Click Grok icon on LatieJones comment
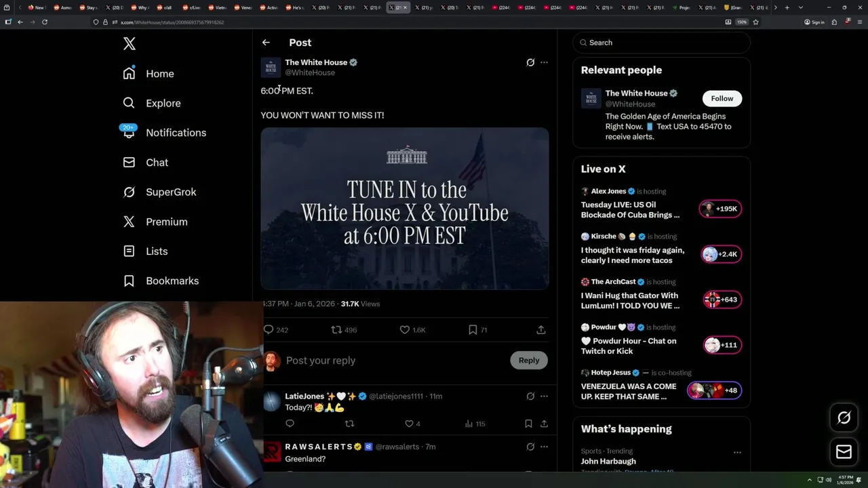868x488 pixels. coord(530,396)
